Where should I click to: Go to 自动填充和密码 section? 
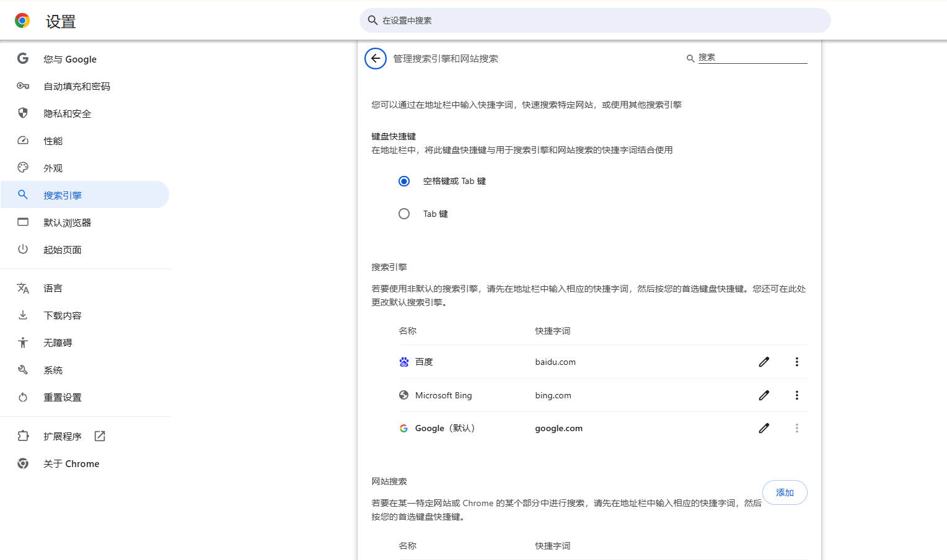(85, 86)
